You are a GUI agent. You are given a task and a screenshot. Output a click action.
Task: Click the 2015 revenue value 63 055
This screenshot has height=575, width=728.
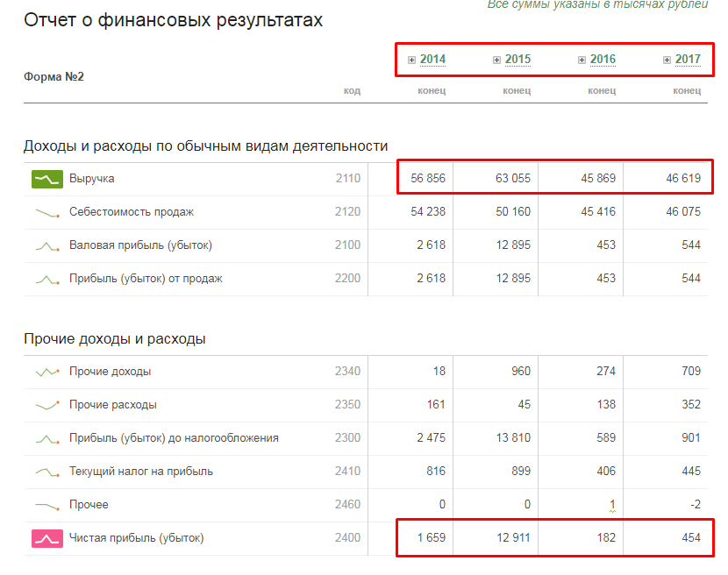[513, 179]
